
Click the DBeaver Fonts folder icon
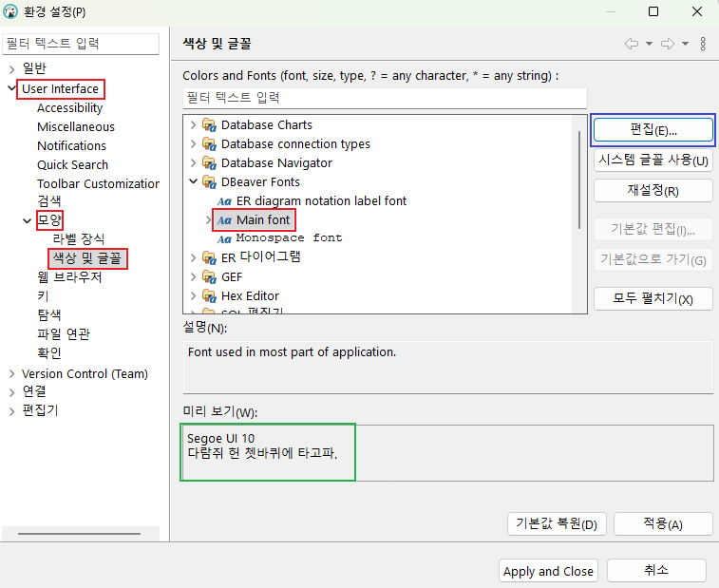click(209, 182)
